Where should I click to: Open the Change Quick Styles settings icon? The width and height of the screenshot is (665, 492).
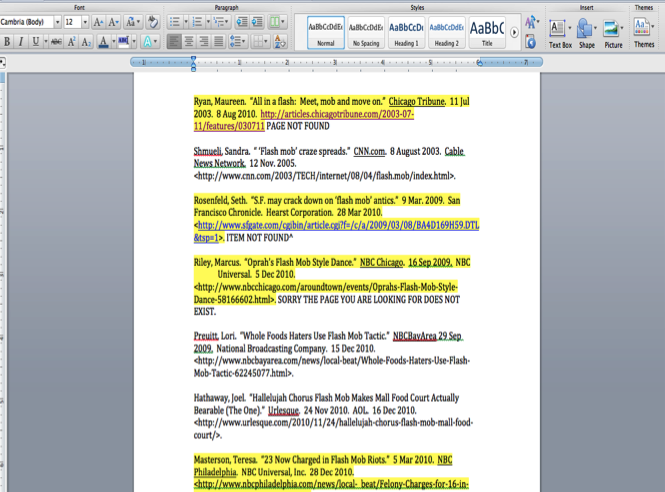531,22
